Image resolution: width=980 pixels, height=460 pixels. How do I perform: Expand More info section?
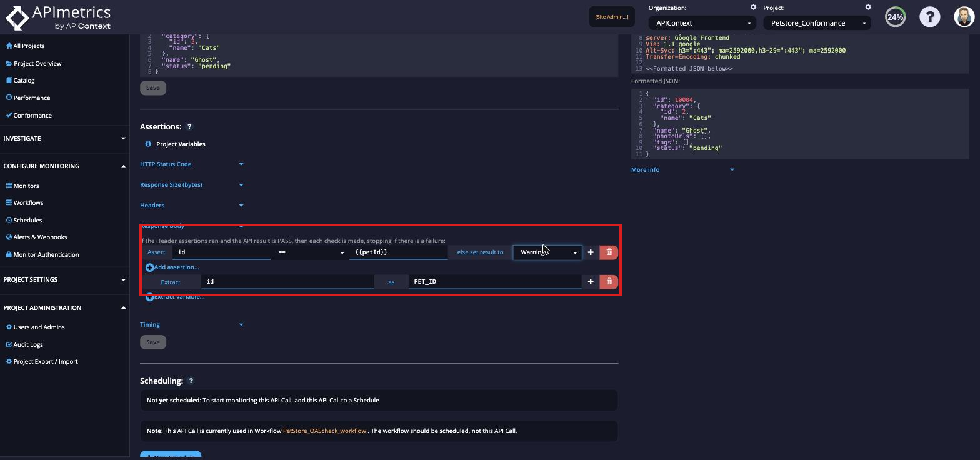pyautogui.click(x=682, y=170)
